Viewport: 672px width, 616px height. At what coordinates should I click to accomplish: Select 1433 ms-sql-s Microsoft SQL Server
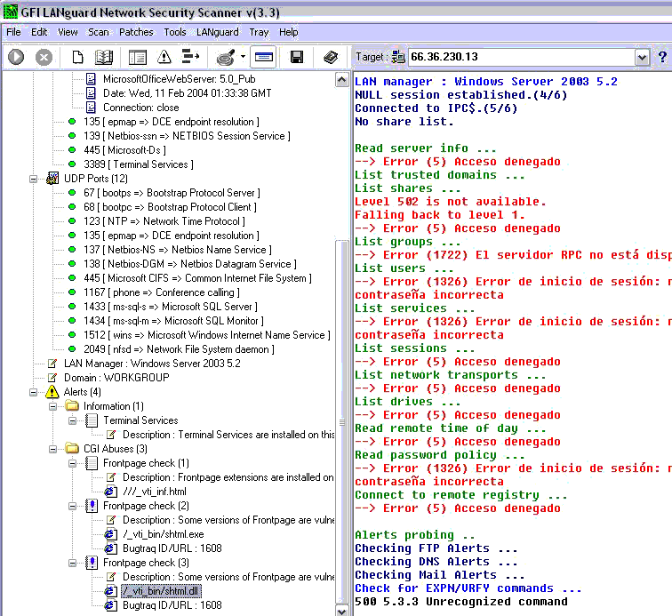171,307
